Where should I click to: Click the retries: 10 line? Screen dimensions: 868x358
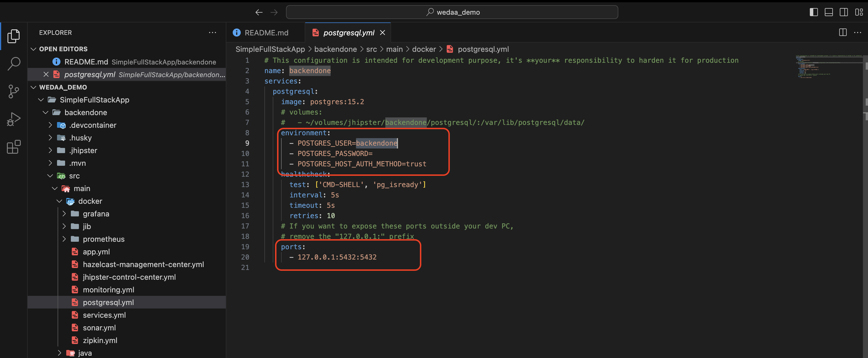click(312, 216)
